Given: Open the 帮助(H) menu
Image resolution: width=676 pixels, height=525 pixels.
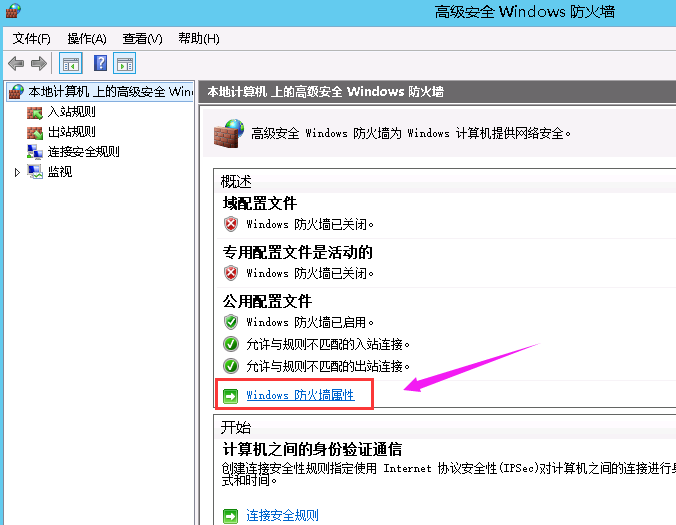Looking at the screenshot, I should tap(199, 39).
